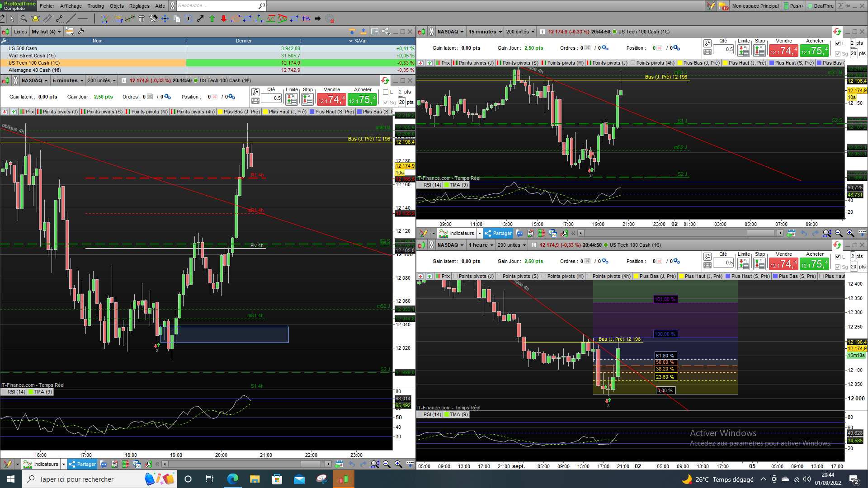Open the Réglages menu

139,6
